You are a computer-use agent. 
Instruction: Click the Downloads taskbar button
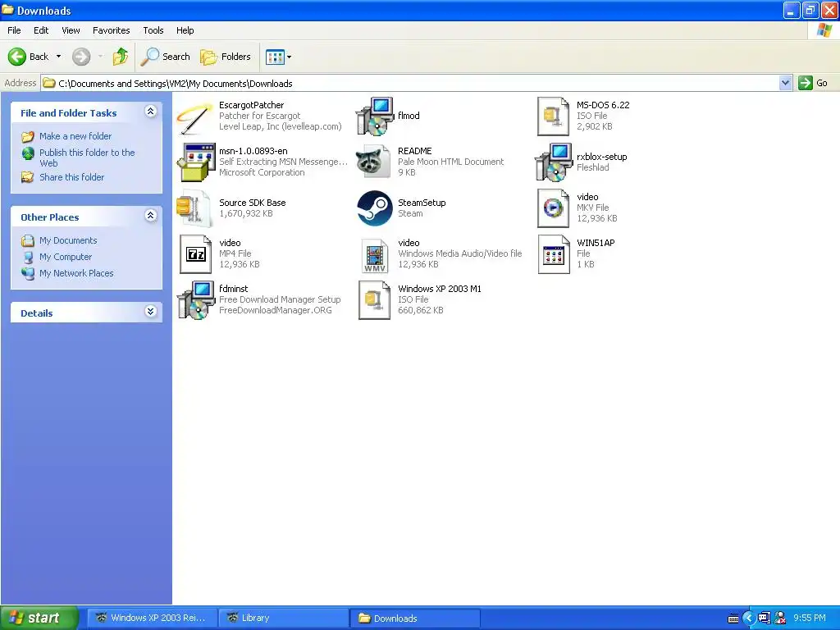[416, 618]
